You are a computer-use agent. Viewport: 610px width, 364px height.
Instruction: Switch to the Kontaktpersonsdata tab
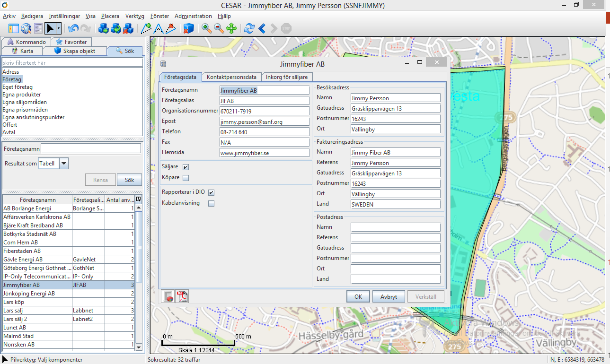(232, 77)
